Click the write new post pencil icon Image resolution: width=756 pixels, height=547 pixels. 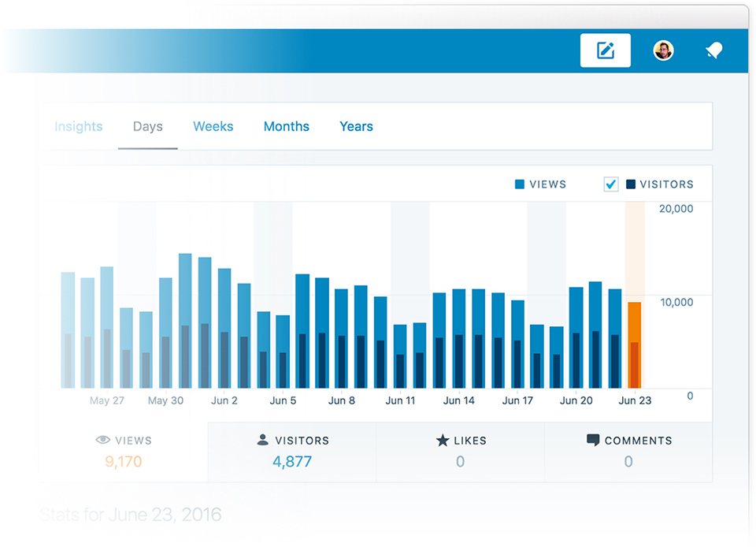(x=605, y=51)
